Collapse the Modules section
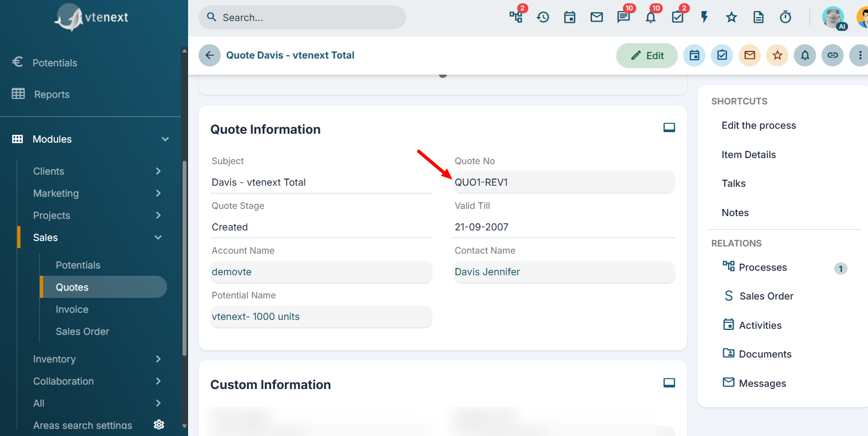 [91, 139]
